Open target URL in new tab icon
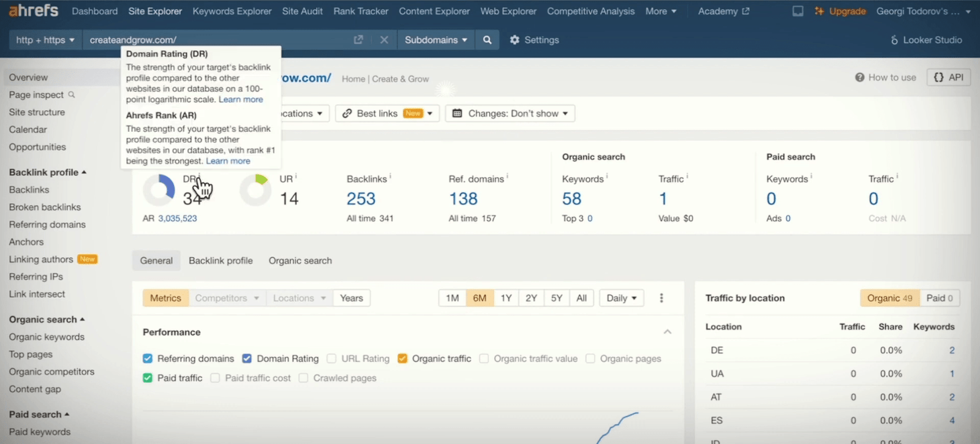The height and width of the screenshot is (444, 980). tap(358, 40)
